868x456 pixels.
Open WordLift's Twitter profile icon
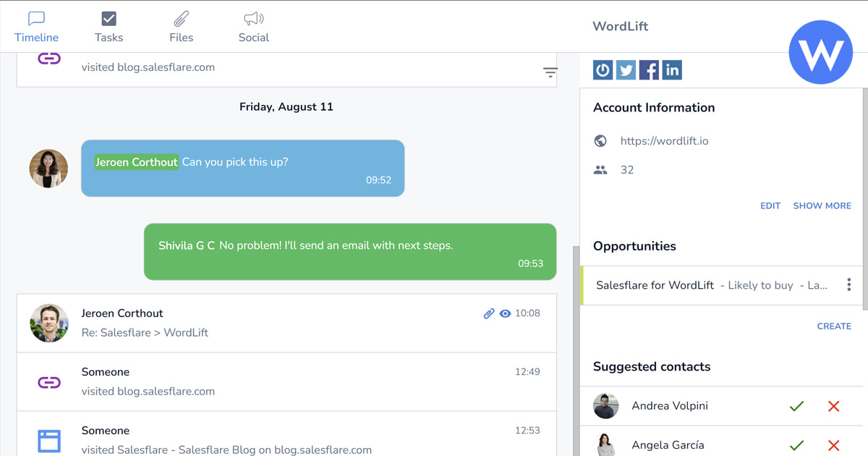coord(625,69)
